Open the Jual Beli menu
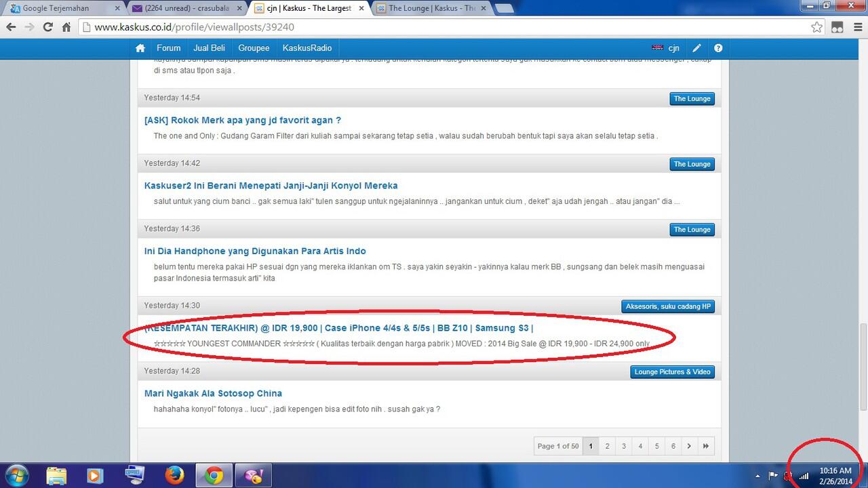This screenshot has height=488, width=868. [209, 48]
